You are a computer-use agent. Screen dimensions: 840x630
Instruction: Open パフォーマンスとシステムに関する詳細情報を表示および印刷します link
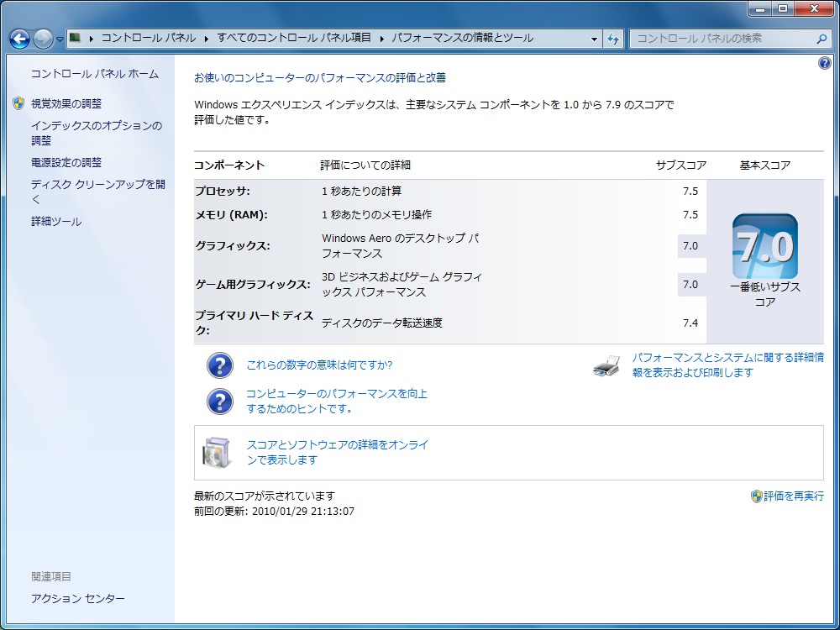[x=728, y=365]
